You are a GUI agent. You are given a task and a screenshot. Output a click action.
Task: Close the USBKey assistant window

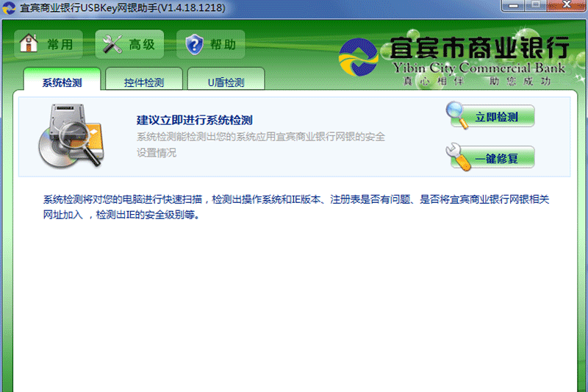tap(567, 6)
